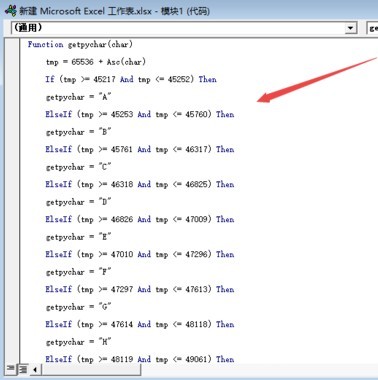Click the horizontal scrollbar left arrow
Image resolution: width=378 pixels, height=380 pixels.
click(x=35, y=369)
